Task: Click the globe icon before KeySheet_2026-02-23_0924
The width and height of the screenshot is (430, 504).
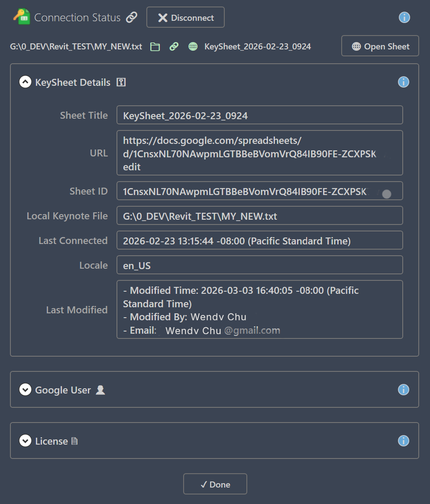Action: click(193, 46)
